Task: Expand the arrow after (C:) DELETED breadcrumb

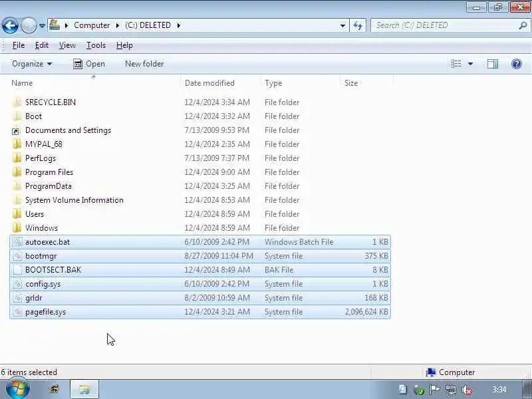Action: tap(178, 25)
